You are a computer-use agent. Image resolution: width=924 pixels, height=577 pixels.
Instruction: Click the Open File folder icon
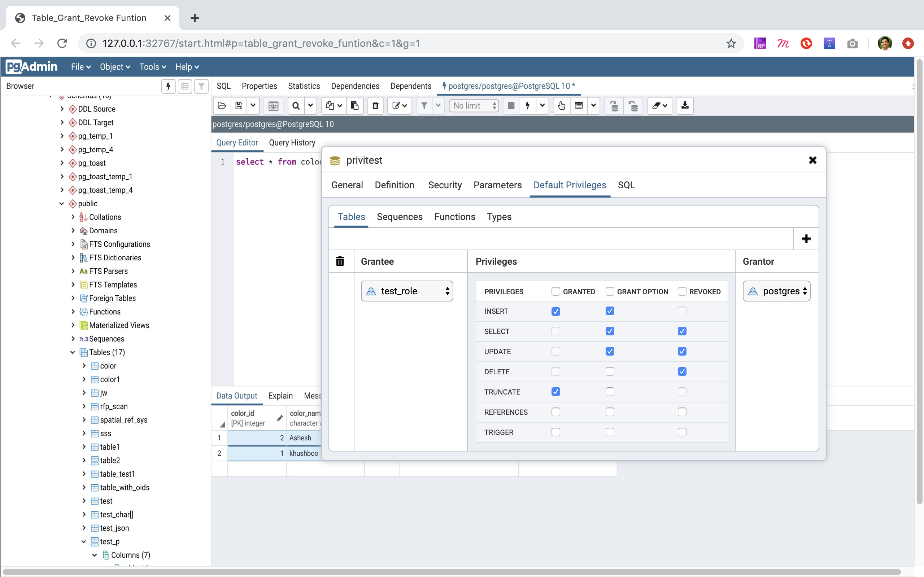[x=222, y=106]
